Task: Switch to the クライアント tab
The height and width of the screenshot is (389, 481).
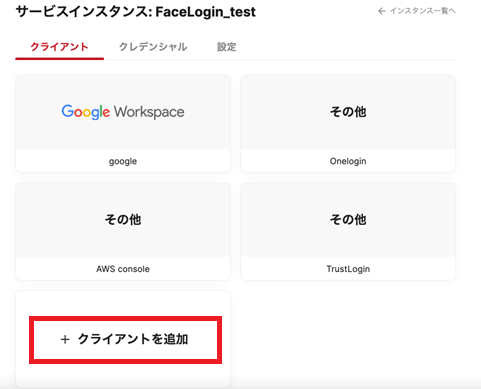Action: click(59, 47)
